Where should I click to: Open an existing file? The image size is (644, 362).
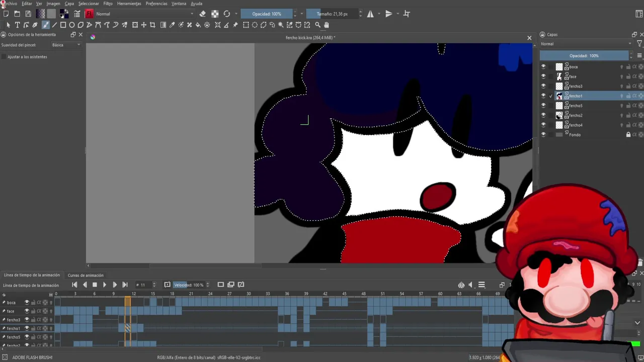(17, 14)
